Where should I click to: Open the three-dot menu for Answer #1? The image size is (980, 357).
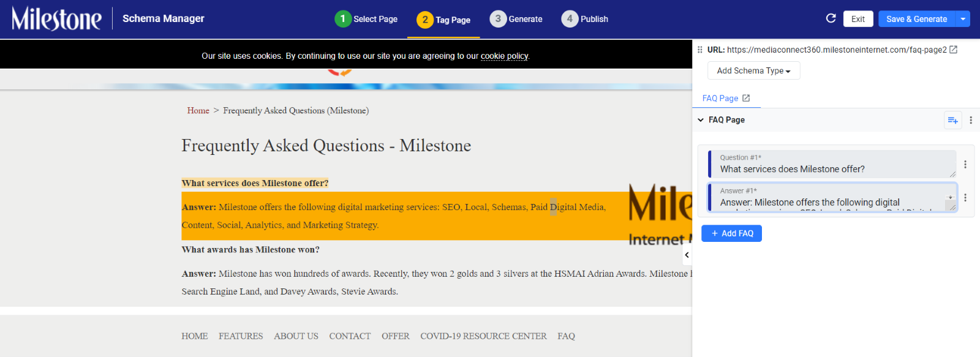(965, 197)
